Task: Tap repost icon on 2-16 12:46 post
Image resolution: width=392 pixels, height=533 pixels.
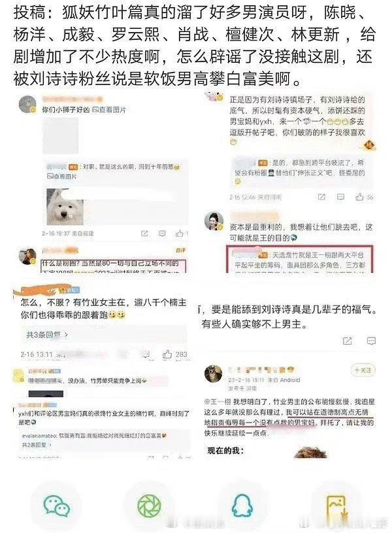Action: coord(321,197)
